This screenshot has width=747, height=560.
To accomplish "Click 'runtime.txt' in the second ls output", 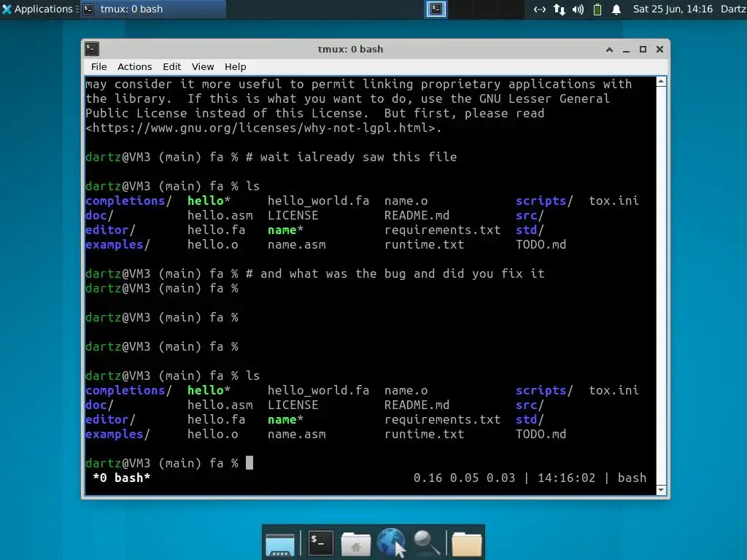I will tap(424, 435).
